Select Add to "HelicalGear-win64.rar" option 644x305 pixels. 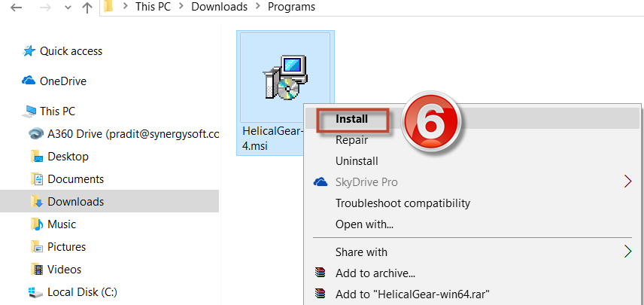[412, 294]
